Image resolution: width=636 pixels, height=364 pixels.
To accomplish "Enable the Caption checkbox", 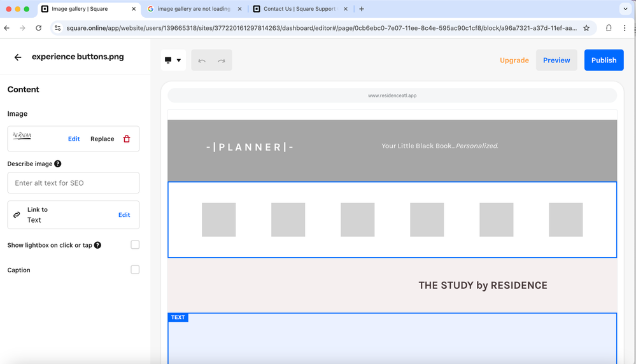I will point(135,270).
